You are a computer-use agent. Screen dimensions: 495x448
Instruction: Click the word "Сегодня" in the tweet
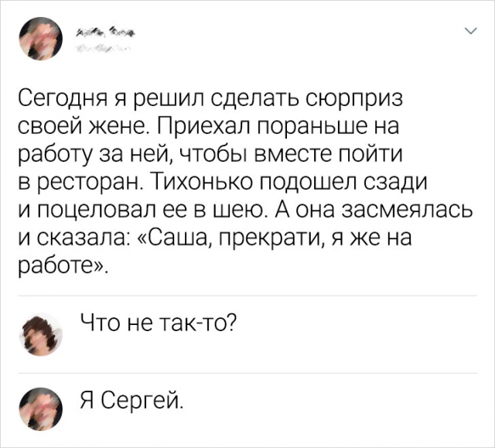[x=63, y=100]
